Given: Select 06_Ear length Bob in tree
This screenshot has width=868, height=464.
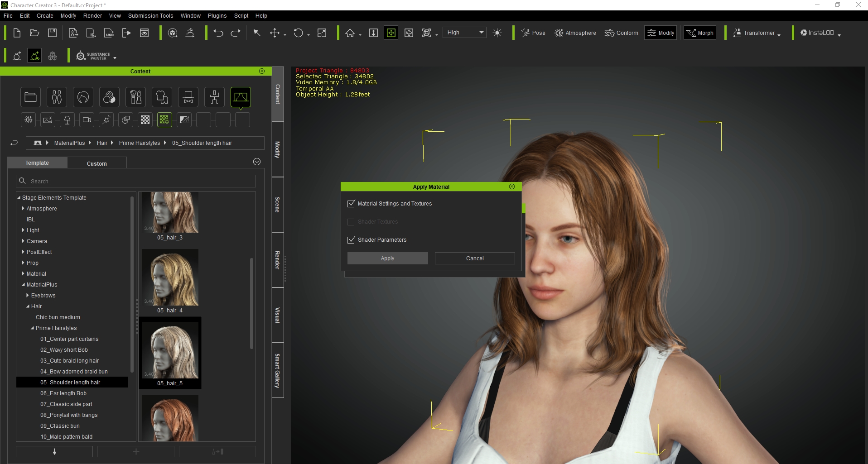Looking at the screenshot, I should pos(63,393).
